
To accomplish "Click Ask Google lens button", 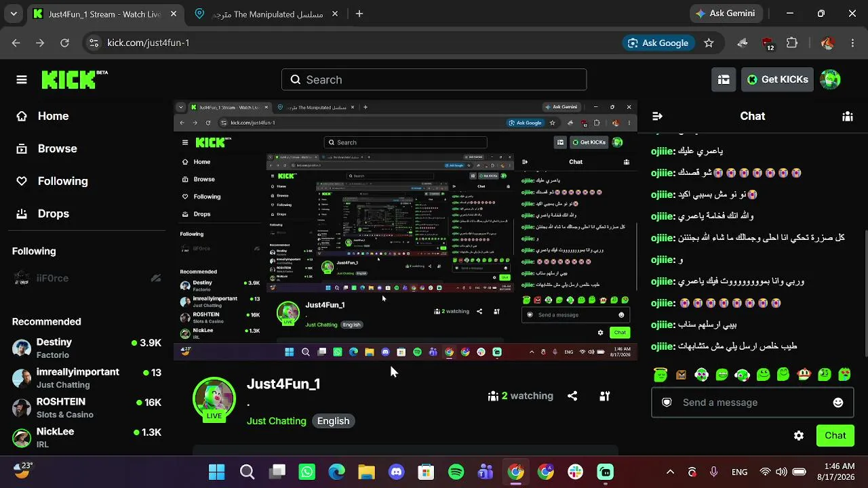I will [658, 43].
